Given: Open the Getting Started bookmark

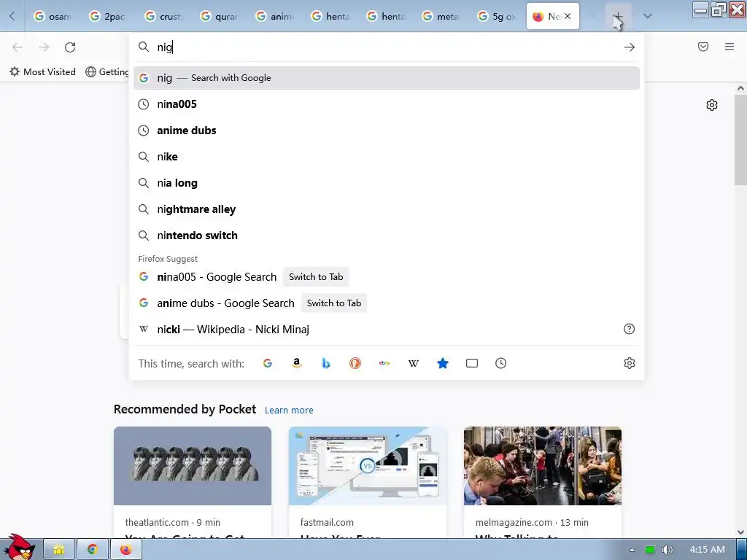Looking at the screenshot, I should point(107,72).
